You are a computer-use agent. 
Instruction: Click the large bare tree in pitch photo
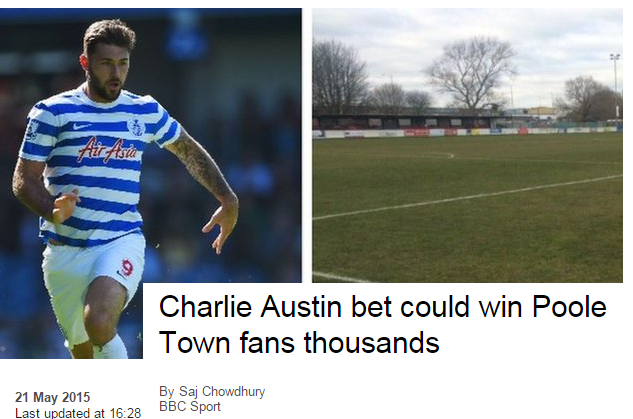(x=470, y=73)
